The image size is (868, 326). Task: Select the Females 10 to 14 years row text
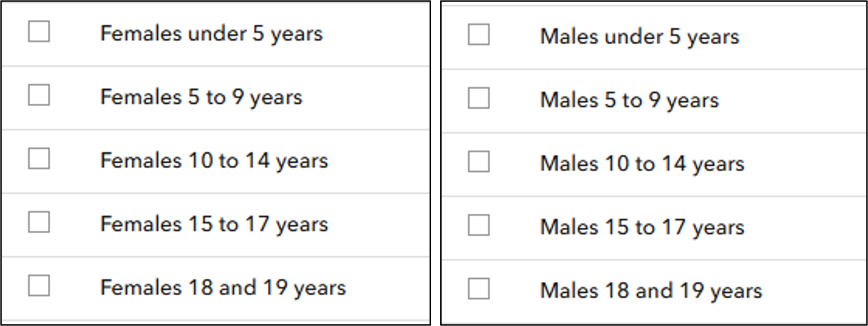214,161
